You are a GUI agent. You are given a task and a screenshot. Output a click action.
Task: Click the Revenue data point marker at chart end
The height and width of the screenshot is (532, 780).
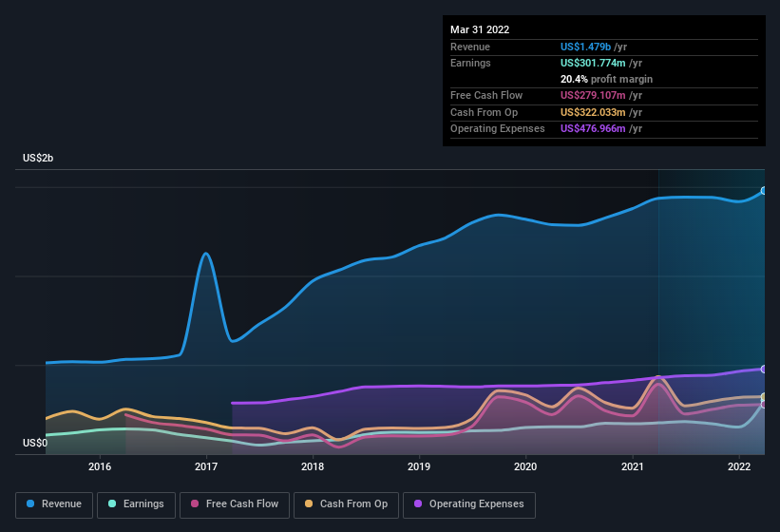[764, 190]
